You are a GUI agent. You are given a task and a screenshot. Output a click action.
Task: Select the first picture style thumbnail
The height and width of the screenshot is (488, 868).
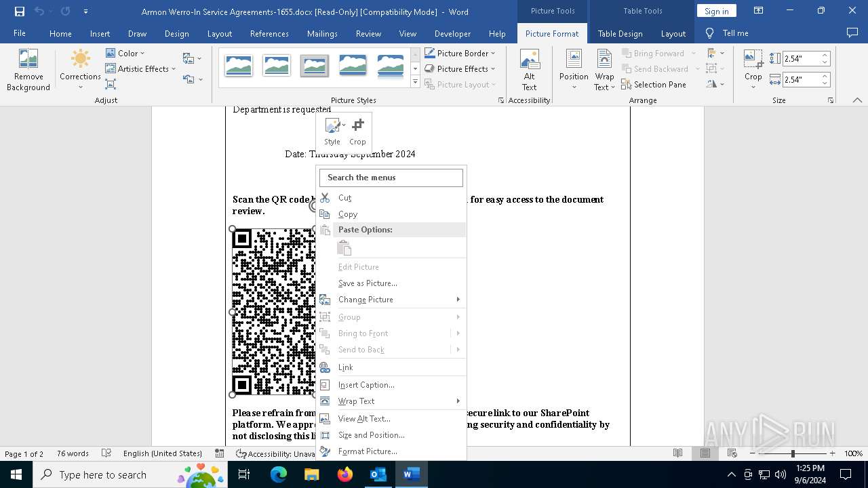coord(239,66)
